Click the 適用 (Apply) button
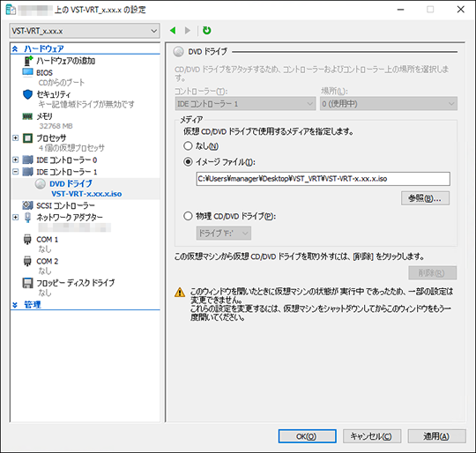Screen dimensions: 476x453 click(x=436, y=436)
